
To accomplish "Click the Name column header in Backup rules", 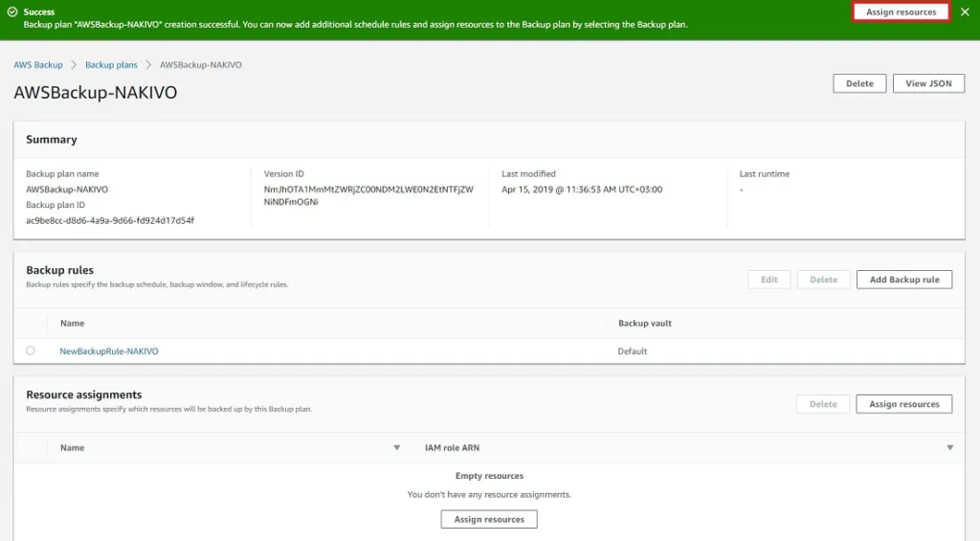I will (x=73, y=324).
